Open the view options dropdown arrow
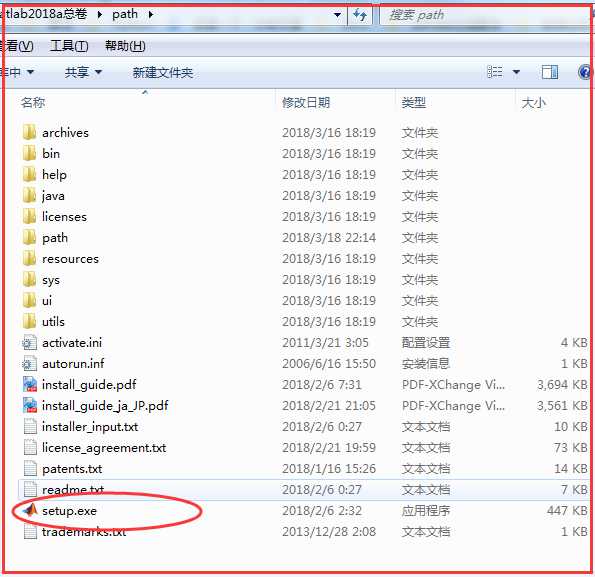Viewport: 595px width, 577px height. pyautogui.click(x=516, y=72)
